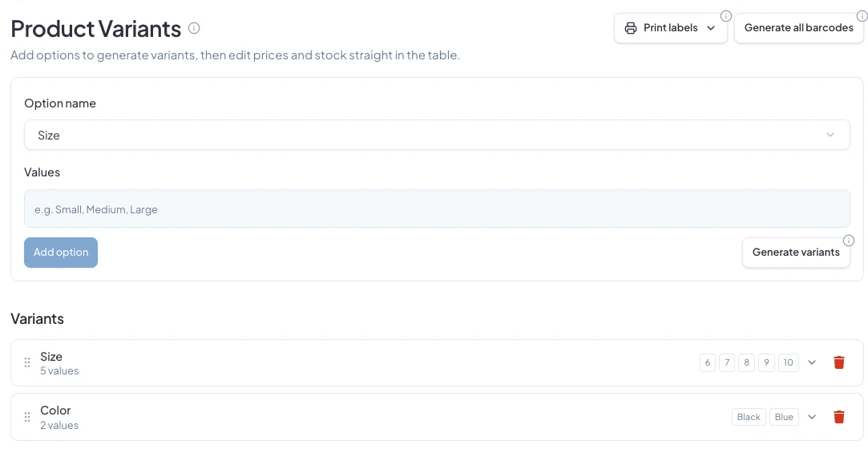Click the Color row title text
Image resolution: width=868 pixels, height=449 pixels.
pyautogui.click(x=55, y=411)
